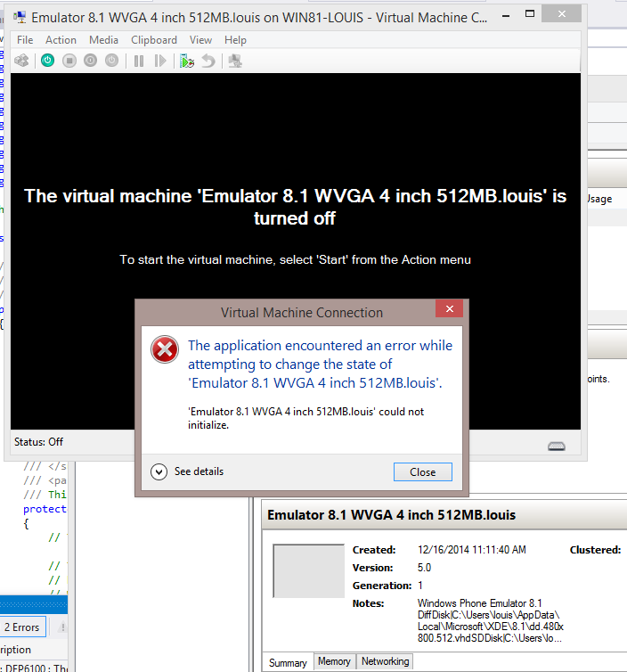627x672 pixels.
Task: Click the Save state toolbar icon
Action: tap(112, 61)
